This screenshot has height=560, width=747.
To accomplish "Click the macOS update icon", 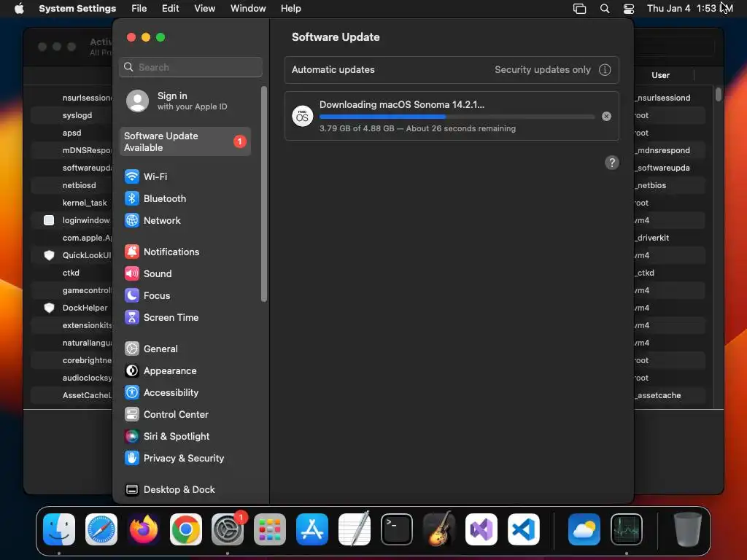I will [303, 116].
